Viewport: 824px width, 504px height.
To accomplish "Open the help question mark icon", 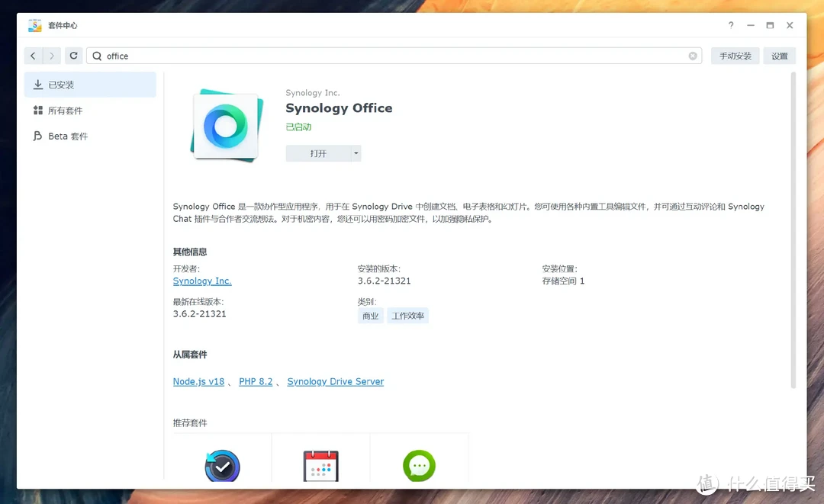I will click(x=731, y=25).
